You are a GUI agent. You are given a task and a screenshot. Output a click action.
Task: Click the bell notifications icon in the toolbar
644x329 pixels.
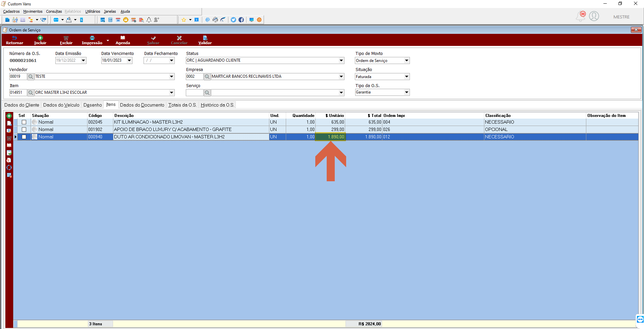(149, 20)
